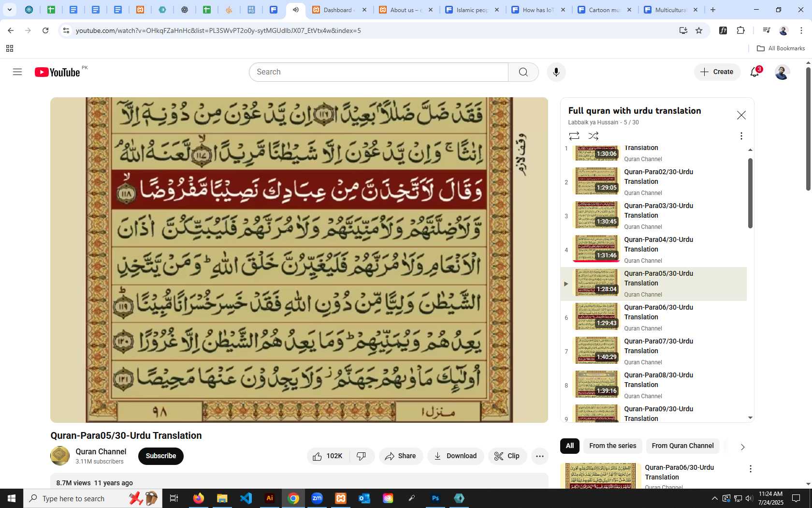Subscribe to Quran Channel
Image resolution: width=812 pixels, height=508 pixels.
pyautogui.click(x=161, y=456)
